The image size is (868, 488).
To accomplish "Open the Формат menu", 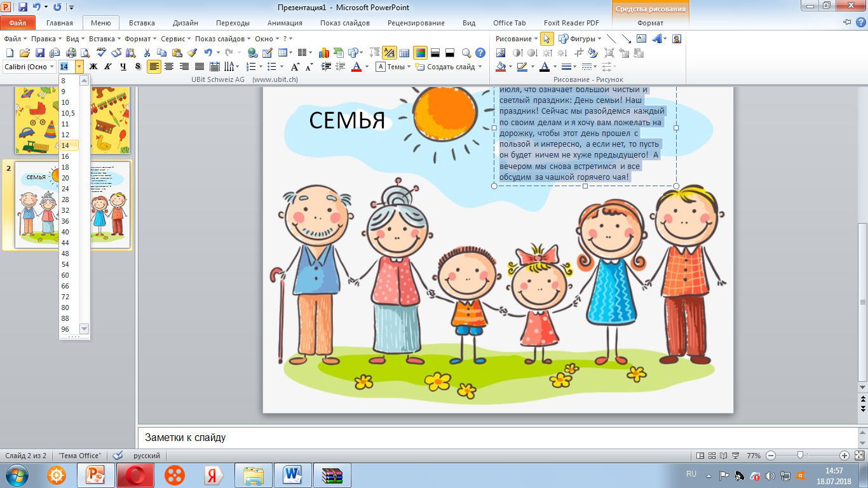I will 139,39.
